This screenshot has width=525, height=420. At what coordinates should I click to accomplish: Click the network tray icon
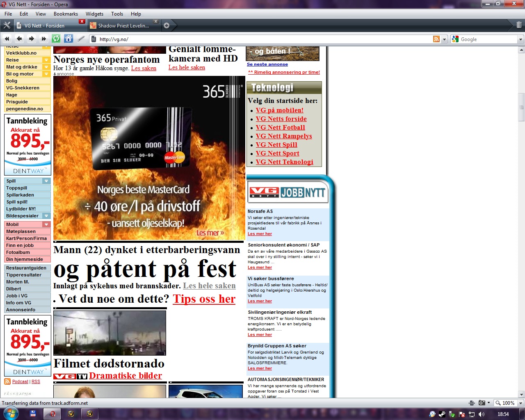472,414
